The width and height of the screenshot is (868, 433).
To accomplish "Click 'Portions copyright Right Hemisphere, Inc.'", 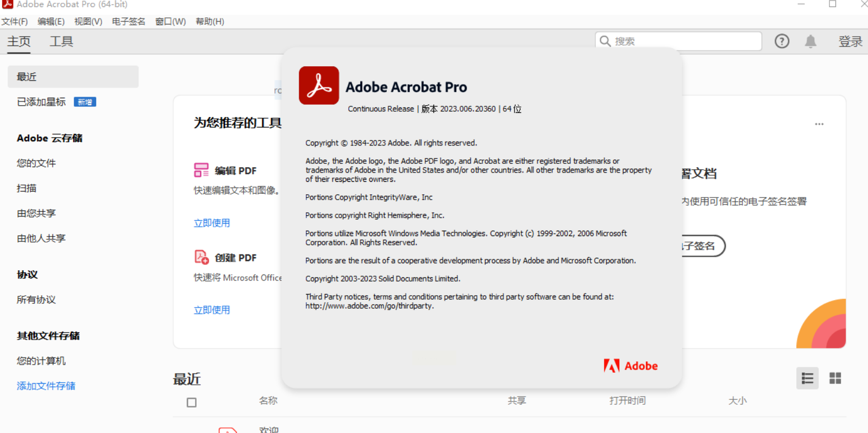I will (x=375, y=215).
